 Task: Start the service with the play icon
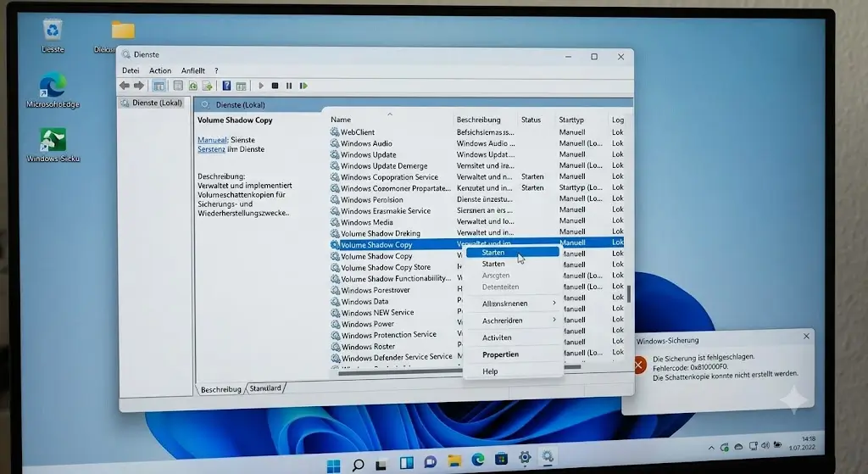pyautogui.click(x=261, y=86)
